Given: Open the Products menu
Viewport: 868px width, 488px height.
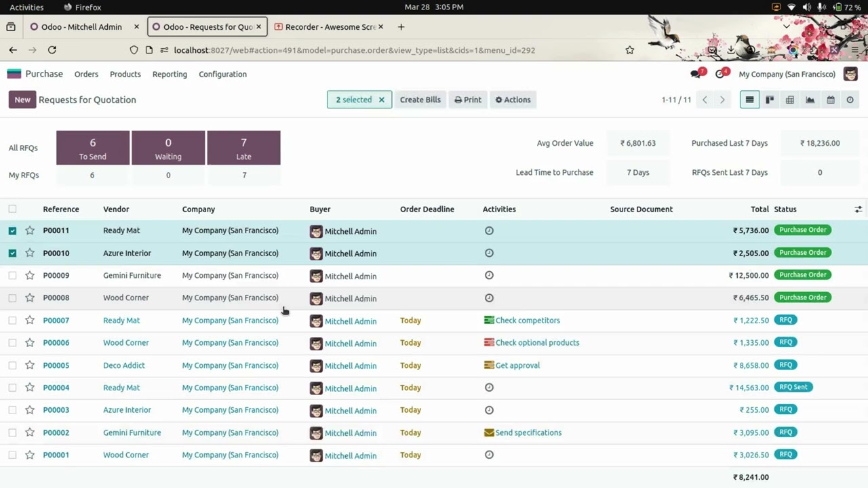Looking at the screenshot, I should (x=125, y=74).
